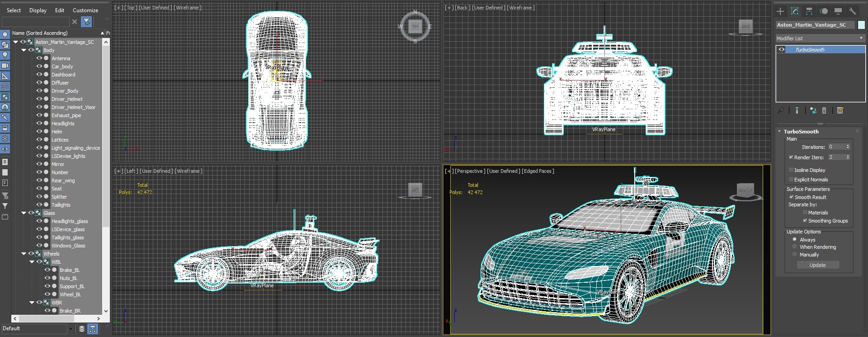Open the [Perspective] viewport label menu
The width and height of the screenshot is (868, 337).
point(470,171)
